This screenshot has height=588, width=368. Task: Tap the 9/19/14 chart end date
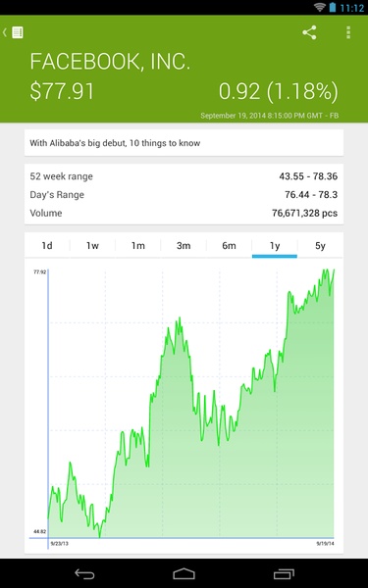(325, 543)
